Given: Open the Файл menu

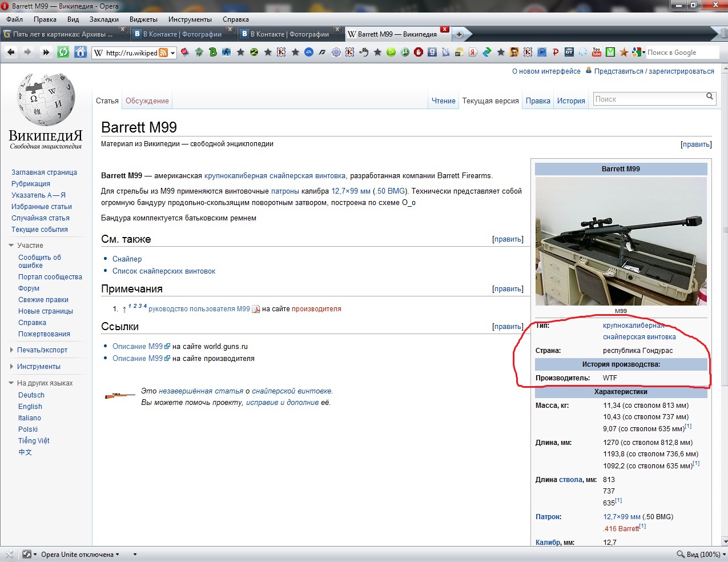Looking at the screenshot, I should (15, 19).
